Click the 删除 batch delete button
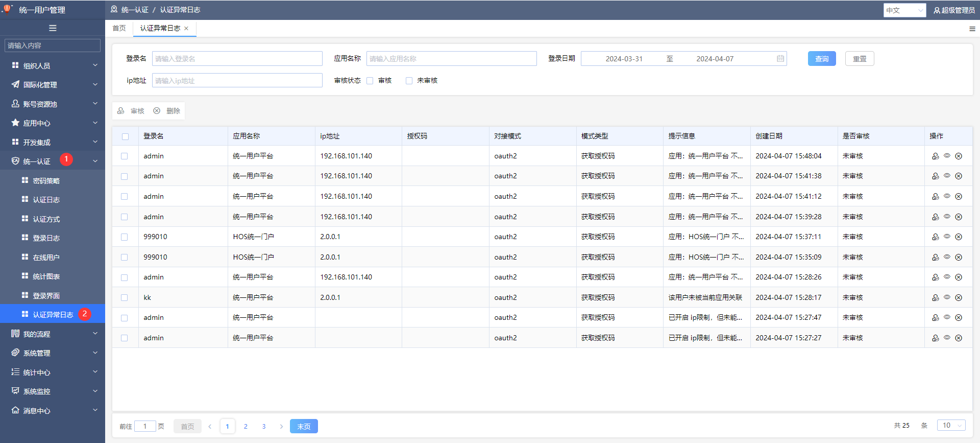Image resolution: width=980 pixels, height=443 pixels. click(x=167, y=111)
